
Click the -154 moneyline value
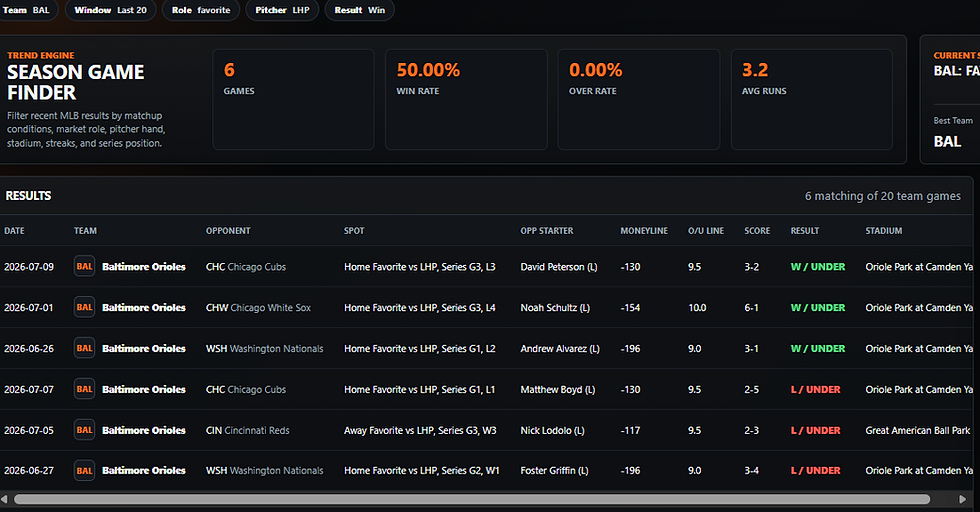pos(630,308)
